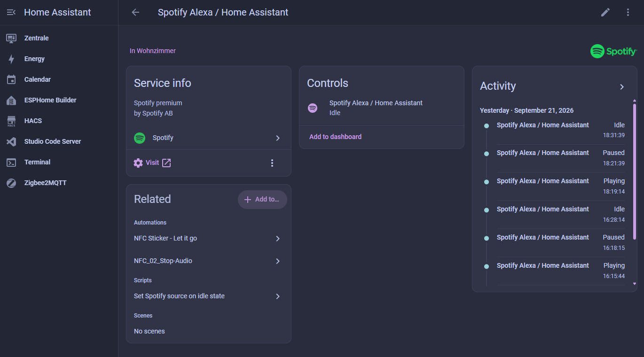Expand the Spotify integration entry chevron
The image size is (644, 357).
[x=278, y=138]
